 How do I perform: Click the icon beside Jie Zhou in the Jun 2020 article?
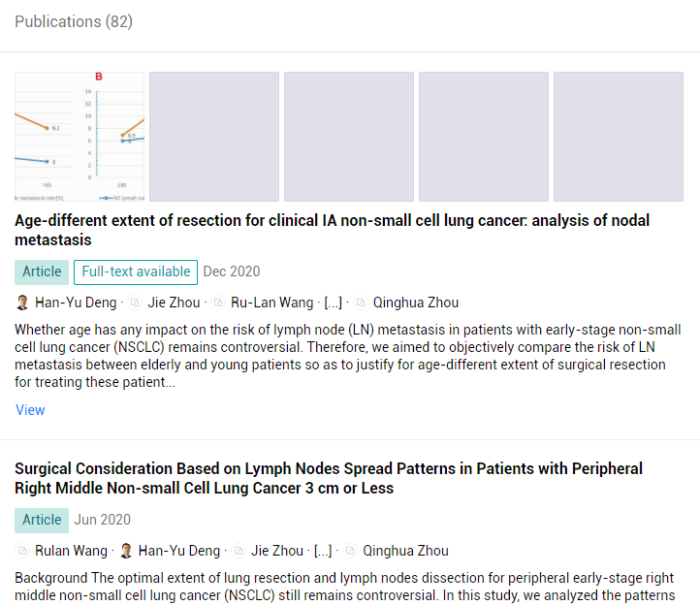click(x=239, y=551)
